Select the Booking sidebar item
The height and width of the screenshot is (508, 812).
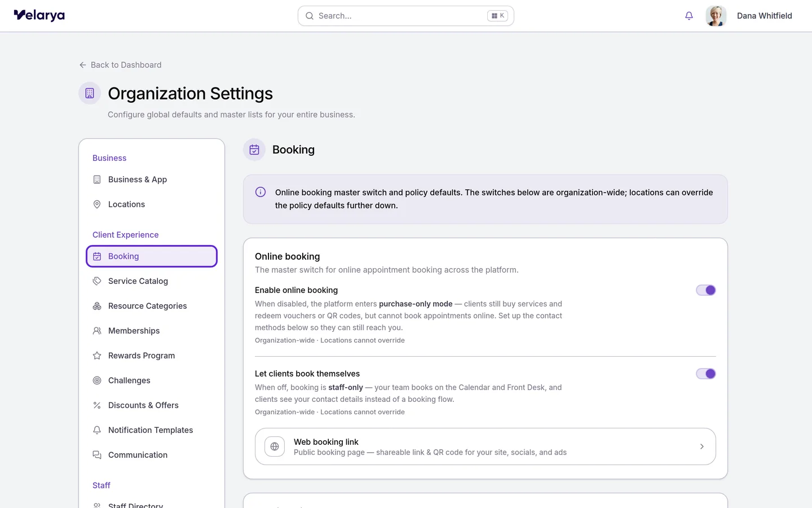coord(152,256)
